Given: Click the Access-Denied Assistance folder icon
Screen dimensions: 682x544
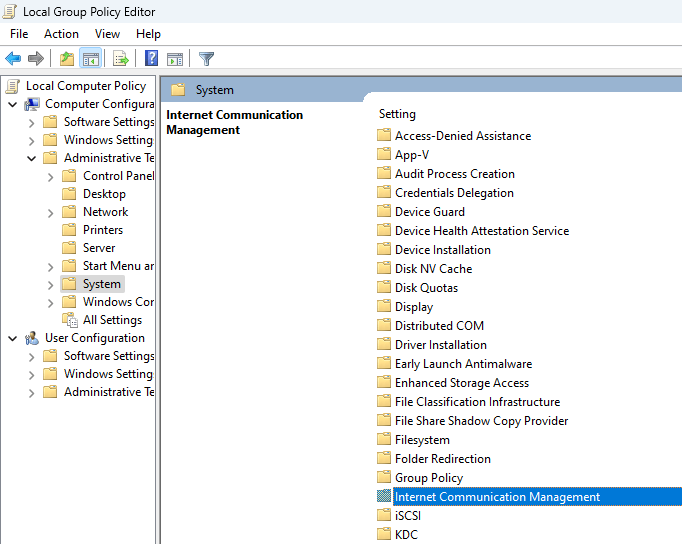Looking at the screenshot, I should click(384, 135).
